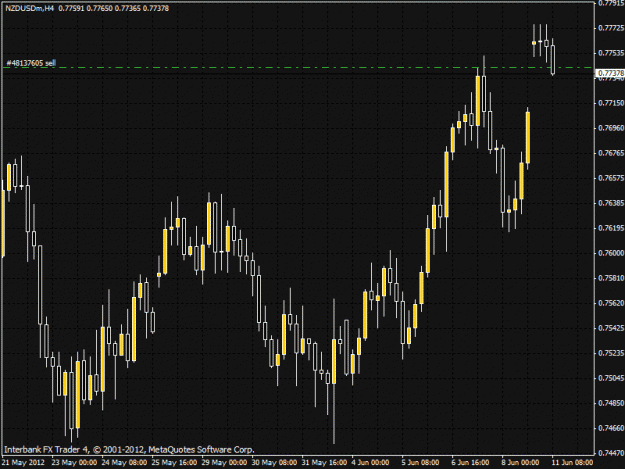The width and height of the screenshot is (625, 469).
Task: Click the '29 May 00:00' time label
Action: 224,462
